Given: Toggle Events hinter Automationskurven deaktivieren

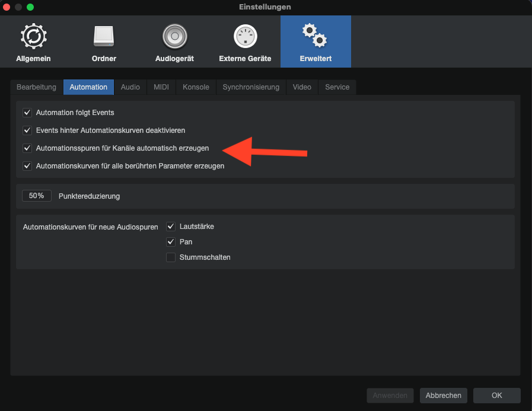Looking at the screenshot, I should click(x=27, y=130).
